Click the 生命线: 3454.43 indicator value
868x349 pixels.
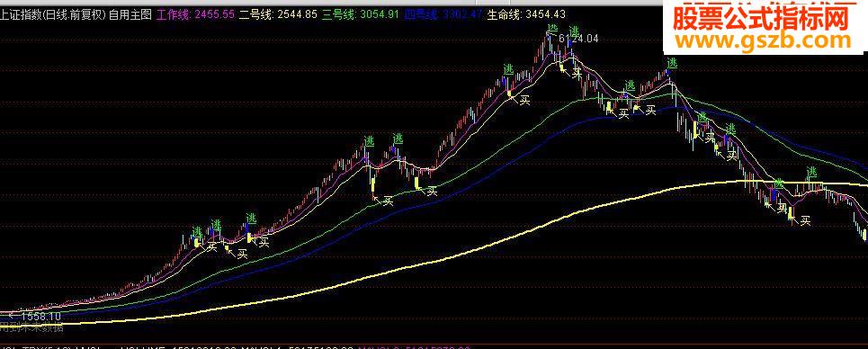526,14
